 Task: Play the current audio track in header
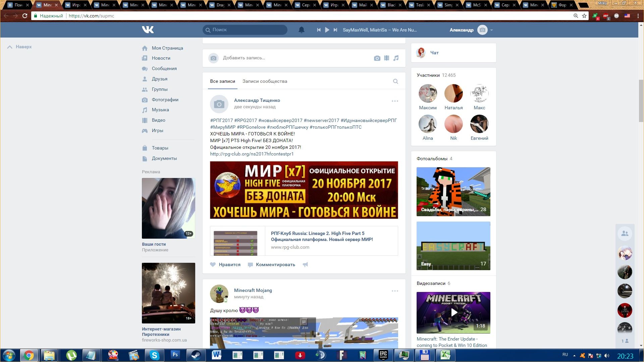pos(327,30)
